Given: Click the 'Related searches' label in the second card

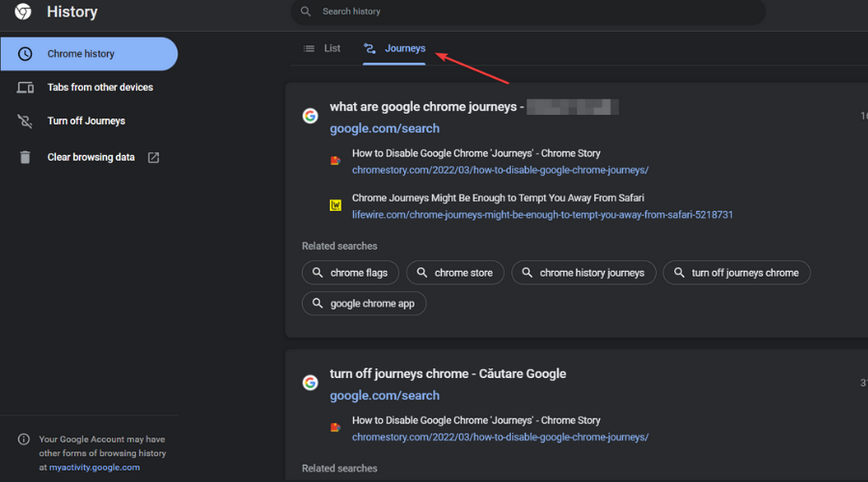Looking at the screenshot, I should tap(339, 469).
